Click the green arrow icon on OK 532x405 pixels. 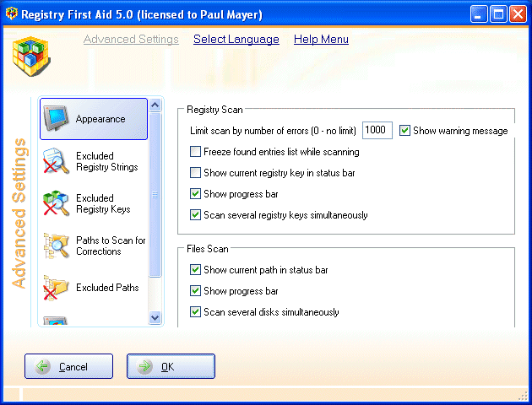pyautogui.click(x=145, y=367)
